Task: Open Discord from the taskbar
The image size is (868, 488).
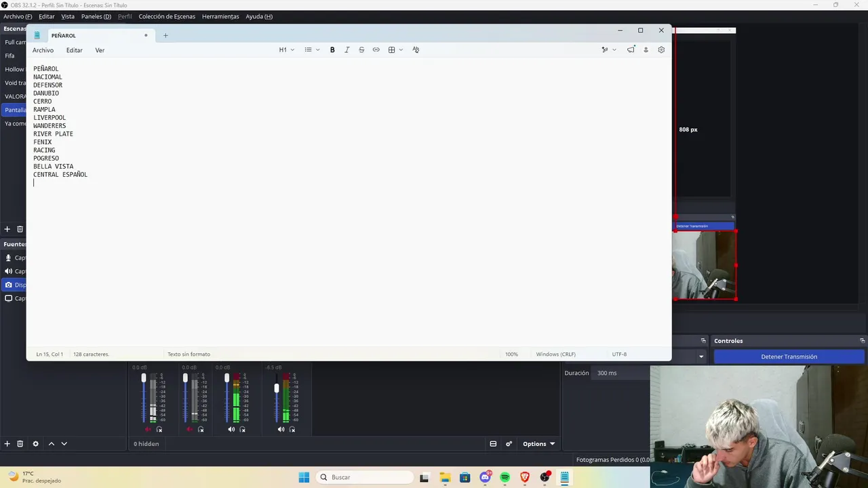Action: click(485, 477)
